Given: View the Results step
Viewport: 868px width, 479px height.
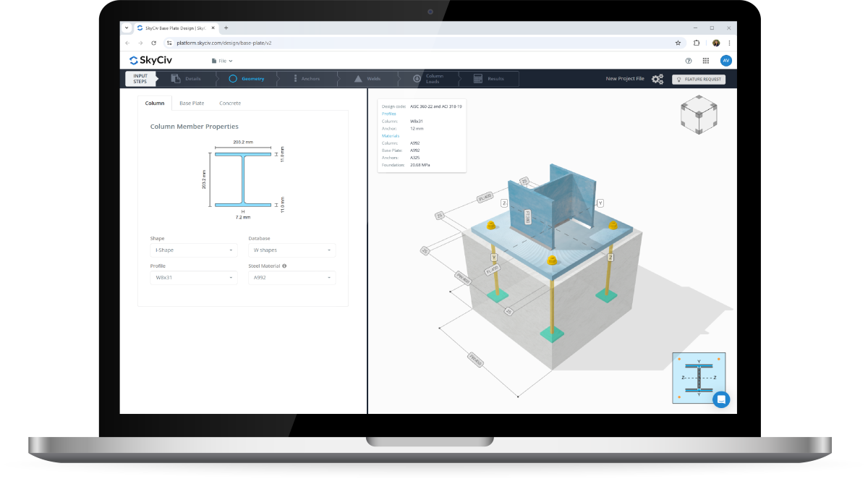Looking at the screenshot, I should (490, 78).
